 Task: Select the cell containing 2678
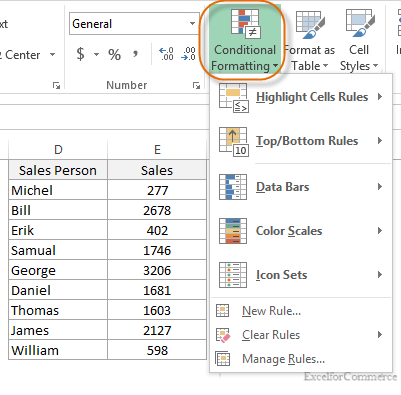coord(157,210)
